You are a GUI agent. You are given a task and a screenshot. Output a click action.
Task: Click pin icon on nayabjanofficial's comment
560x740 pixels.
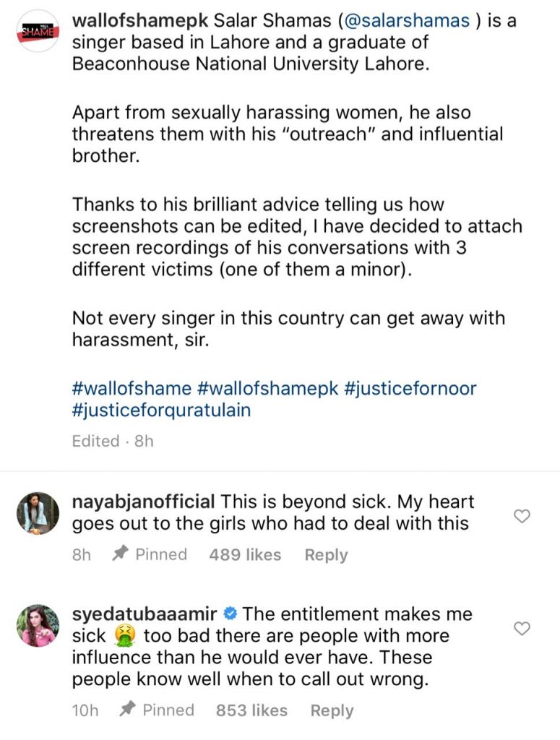click(x=121, y=554)
